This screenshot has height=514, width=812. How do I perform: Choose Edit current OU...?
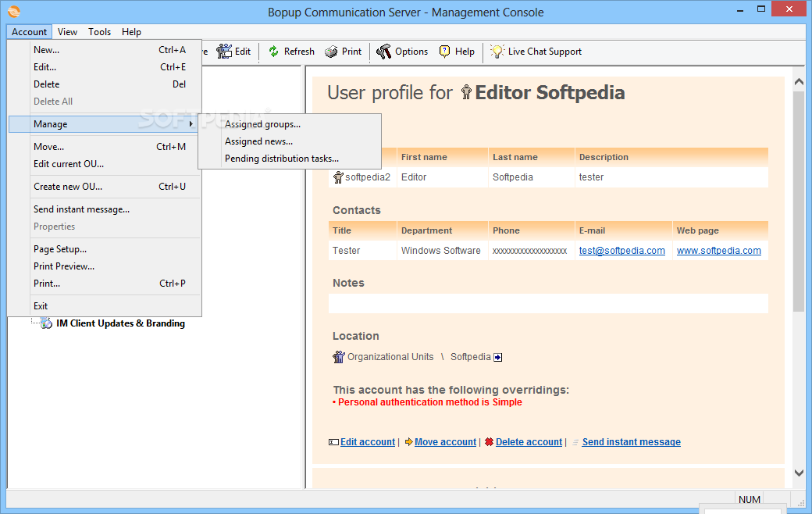click(105, 164)
